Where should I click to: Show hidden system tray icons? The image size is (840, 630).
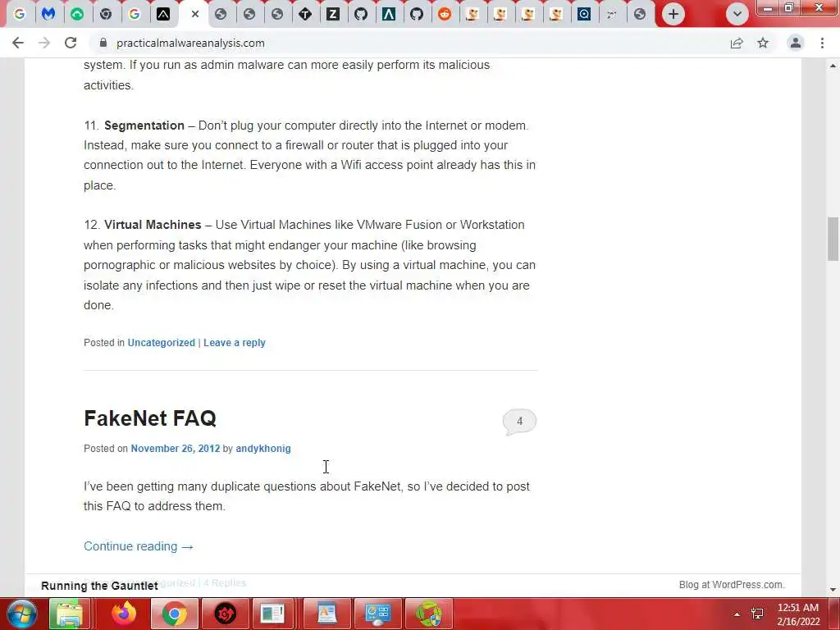(x=737, y=614)
